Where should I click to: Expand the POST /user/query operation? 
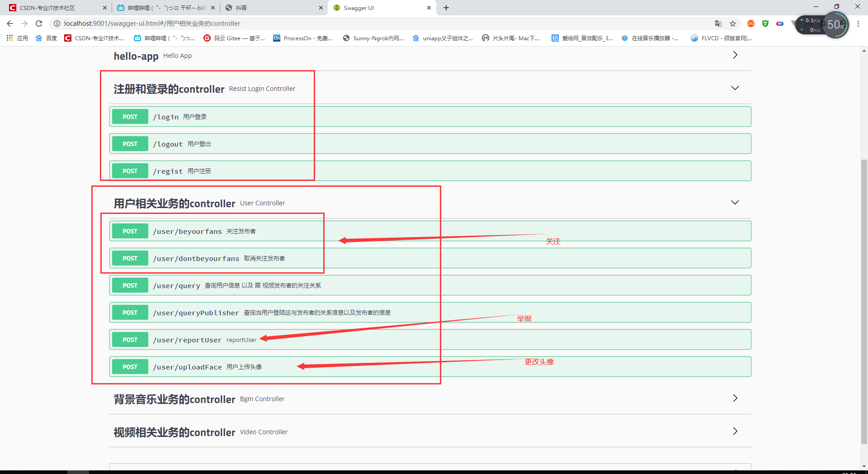pos(430,285)
